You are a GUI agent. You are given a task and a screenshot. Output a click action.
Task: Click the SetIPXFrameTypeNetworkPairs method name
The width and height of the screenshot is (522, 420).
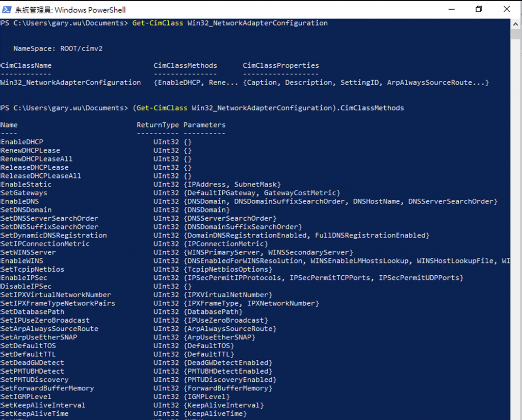tap(58, 303)
